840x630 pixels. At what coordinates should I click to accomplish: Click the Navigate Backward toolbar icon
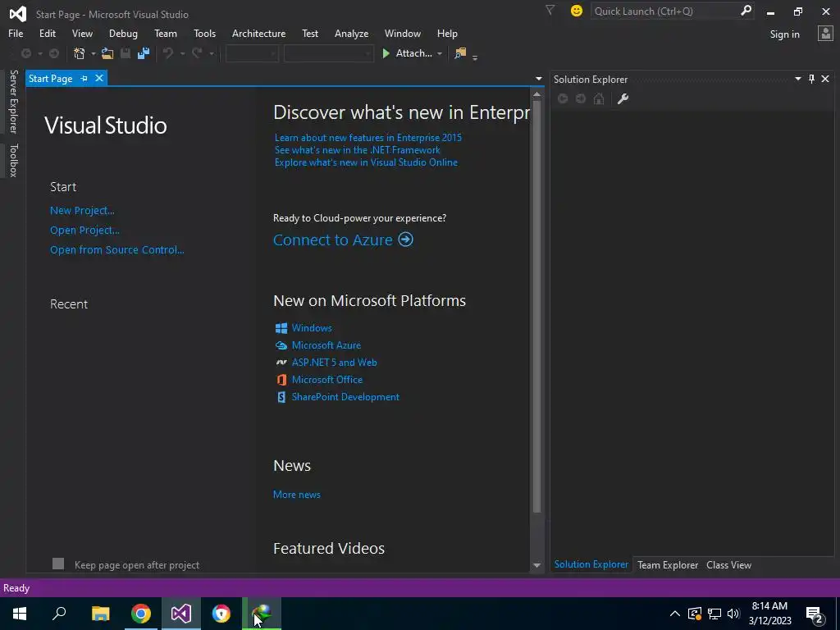[x=25, y=53]
